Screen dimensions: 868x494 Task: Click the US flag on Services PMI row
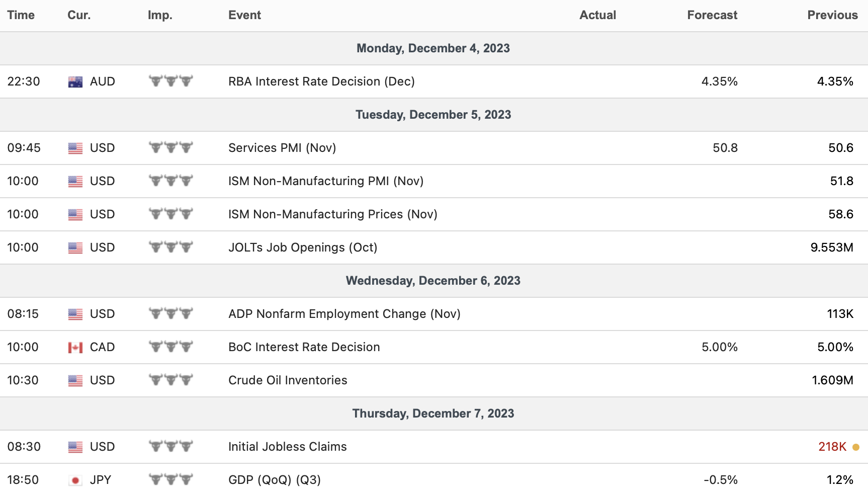(75, 148)
